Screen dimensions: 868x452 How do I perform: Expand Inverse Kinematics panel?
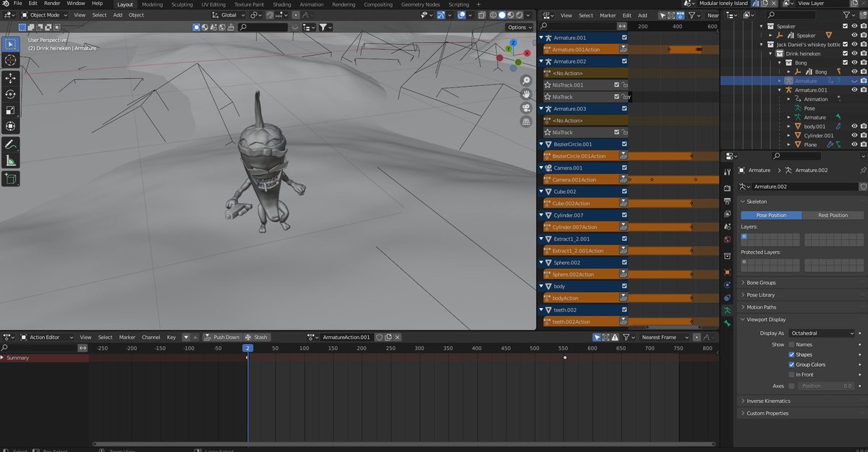768,401
